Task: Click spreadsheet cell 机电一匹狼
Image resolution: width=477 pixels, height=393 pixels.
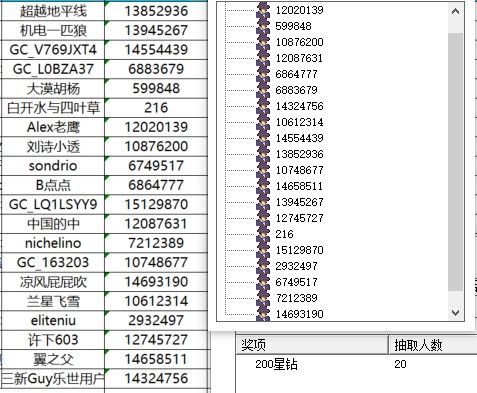Action: point(53,30)
